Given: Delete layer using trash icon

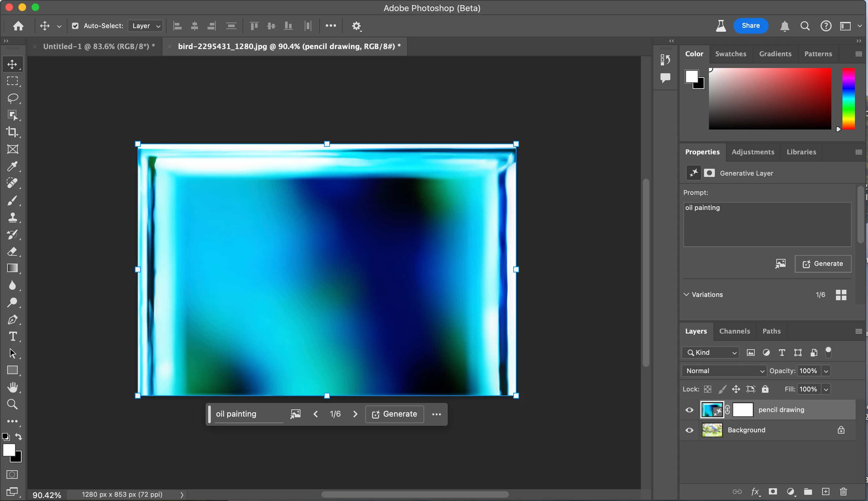Looking at the screenshot, I should point(843,492).
